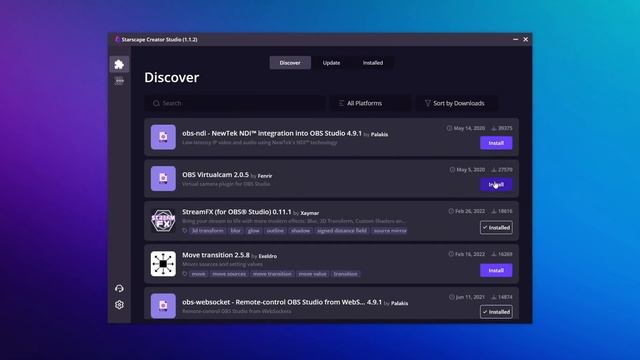The width and height of the screenshot is (640, 360).
Task: Click the Feb 26, 2022 date on StreamFX
Action: (470, 211)
